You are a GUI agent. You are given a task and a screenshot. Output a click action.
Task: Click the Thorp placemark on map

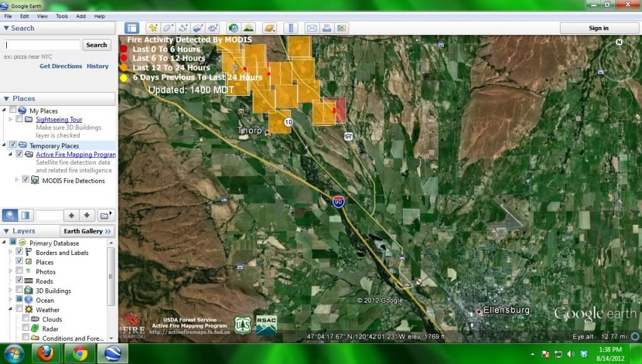(x=267, y=133)
